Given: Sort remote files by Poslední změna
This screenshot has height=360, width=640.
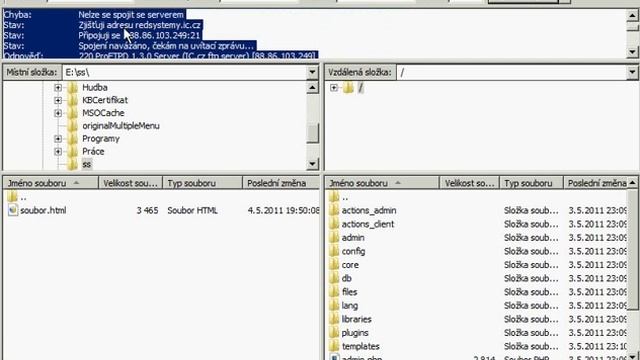Looking at the screenshot, I should [x=596, y=183].
